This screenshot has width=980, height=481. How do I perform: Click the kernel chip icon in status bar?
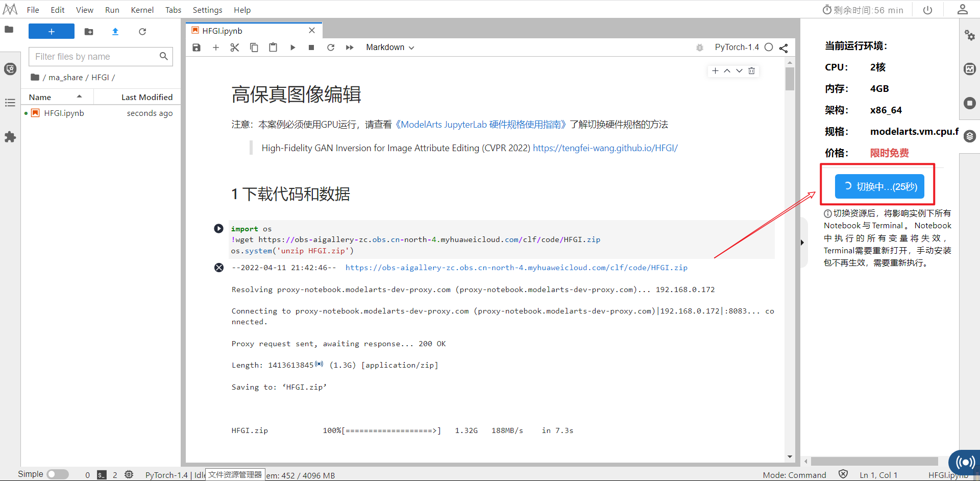pos(129,475)
